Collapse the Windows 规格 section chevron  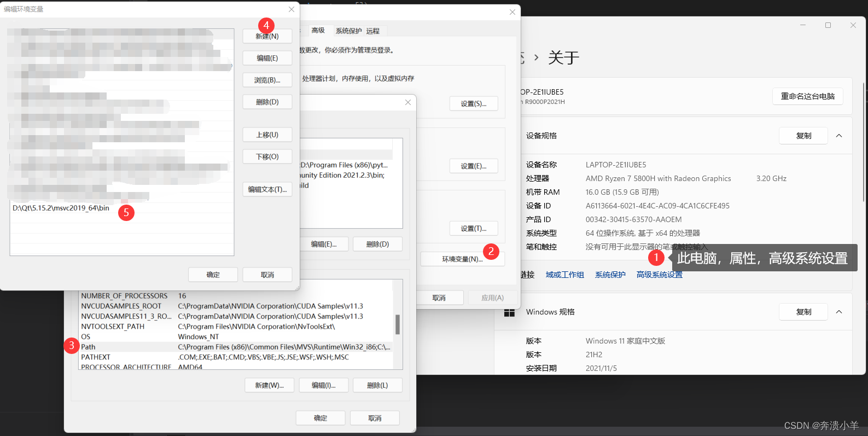click(x=839, y=312)
